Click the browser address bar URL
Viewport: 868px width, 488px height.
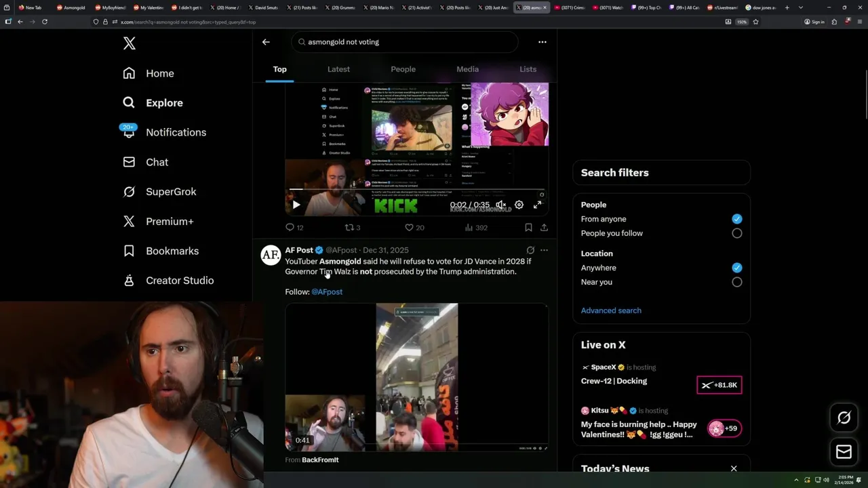point(189,22)
